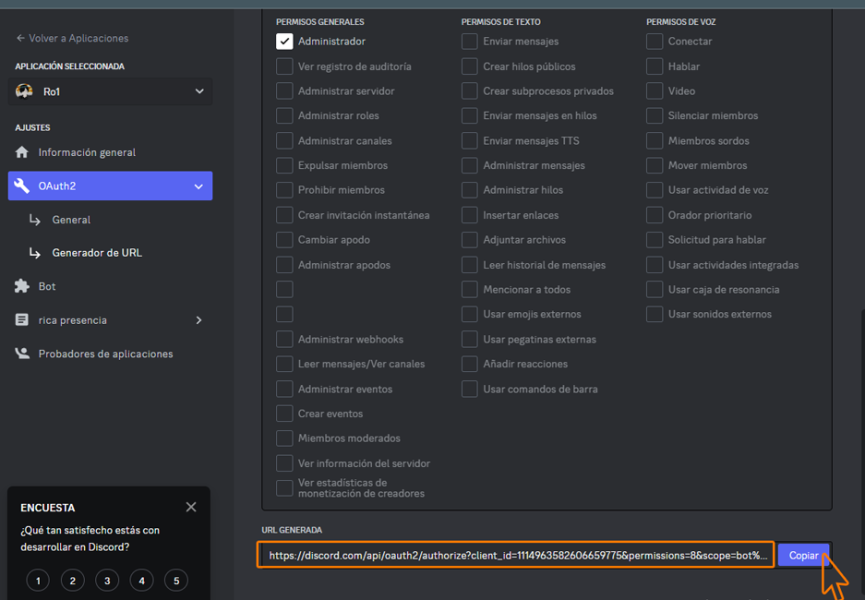Open the Ro1 application selector dropdown
The width and height of the screenshot is (865, 600).
tap(199, 91)
